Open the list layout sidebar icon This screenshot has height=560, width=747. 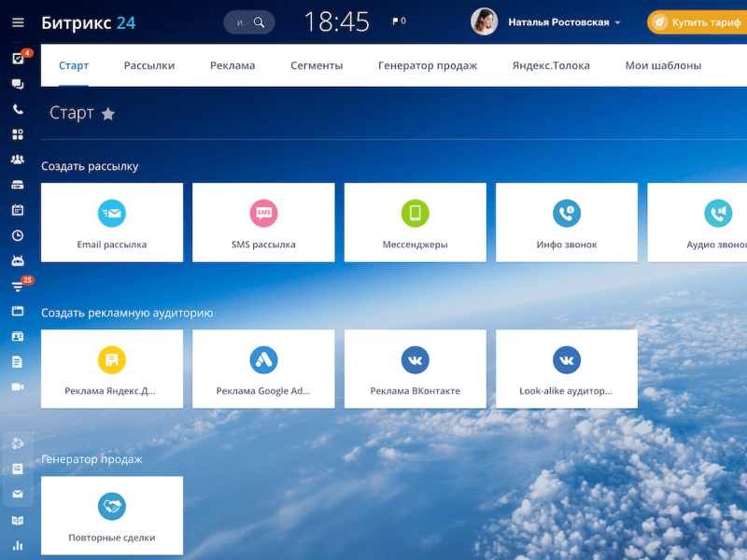(18, 469)
